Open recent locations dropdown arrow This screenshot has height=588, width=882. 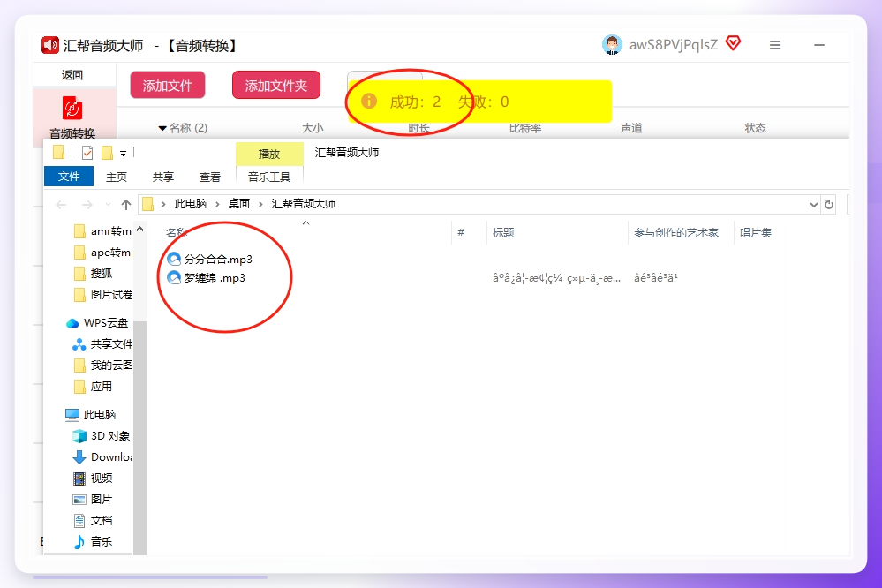point(108,205)
